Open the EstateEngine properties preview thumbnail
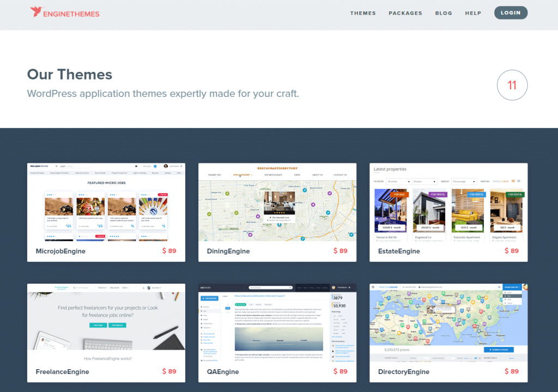Screen dimensions: 558x392 (448, 202)
